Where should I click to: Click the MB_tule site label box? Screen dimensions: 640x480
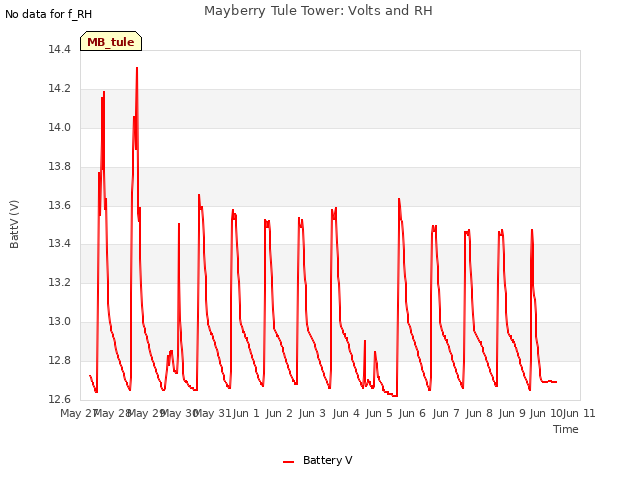[x=111, y=41]
